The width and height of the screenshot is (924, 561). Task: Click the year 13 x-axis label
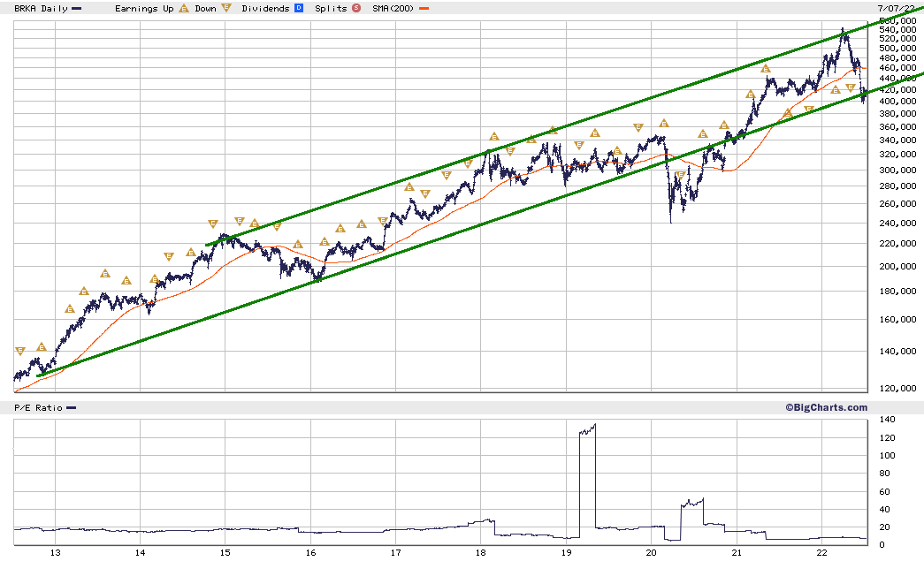point(56,553)
